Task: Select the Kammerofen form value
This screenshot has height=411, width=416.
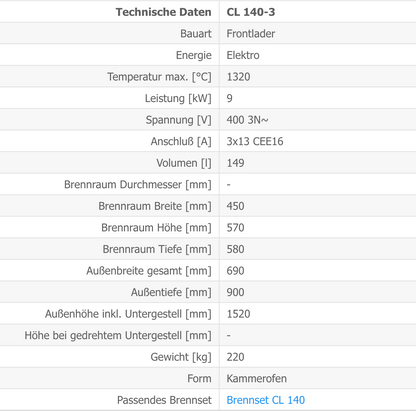Action: pos(257,378)
